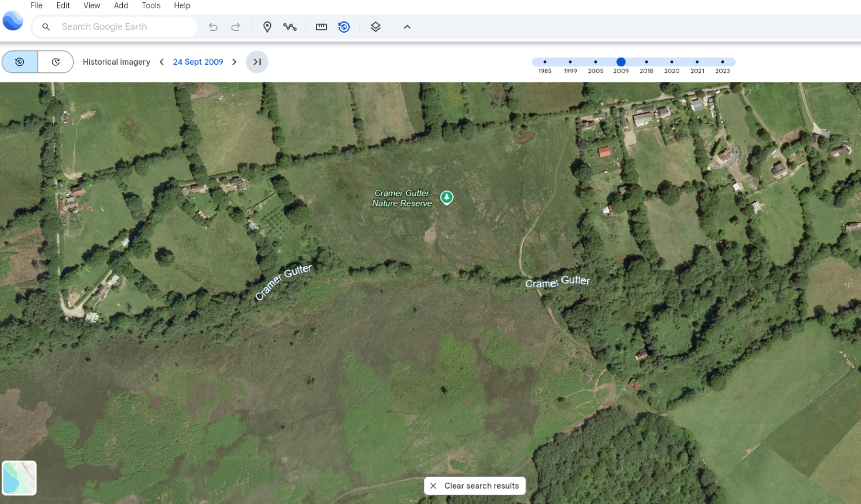Click the Historical imagery toolbar icon
This screenshot has height=504, width=861.
[x=344, y=27]
